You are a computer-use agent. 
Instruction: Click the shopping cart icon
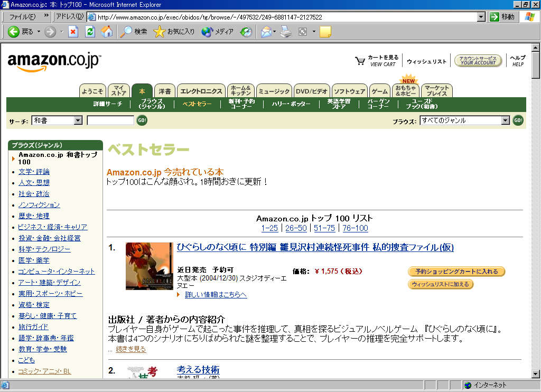tap(360, 61)
